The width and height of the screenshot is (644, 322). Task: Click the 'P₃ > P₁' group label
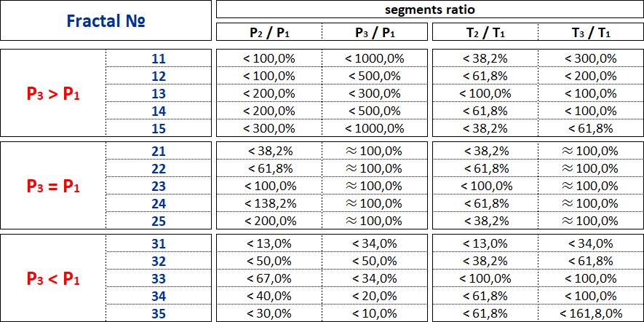53,93
